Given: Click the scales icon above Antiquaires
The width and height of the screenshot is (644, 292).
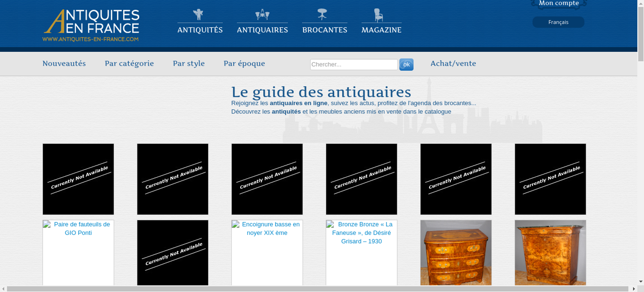Looking at the screenshot, I should [x=262, y=14].
